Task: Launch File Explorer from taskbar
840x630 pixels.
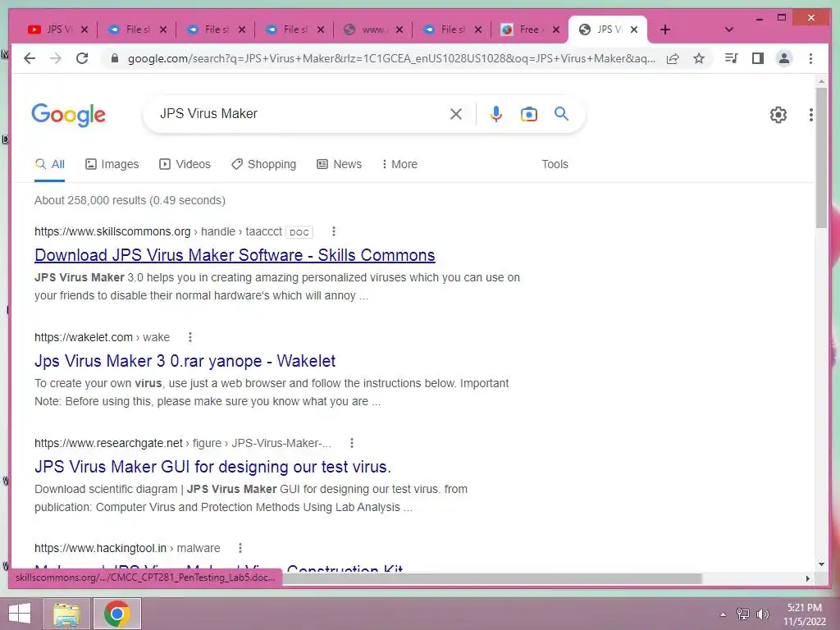Action: pos(66,614)
